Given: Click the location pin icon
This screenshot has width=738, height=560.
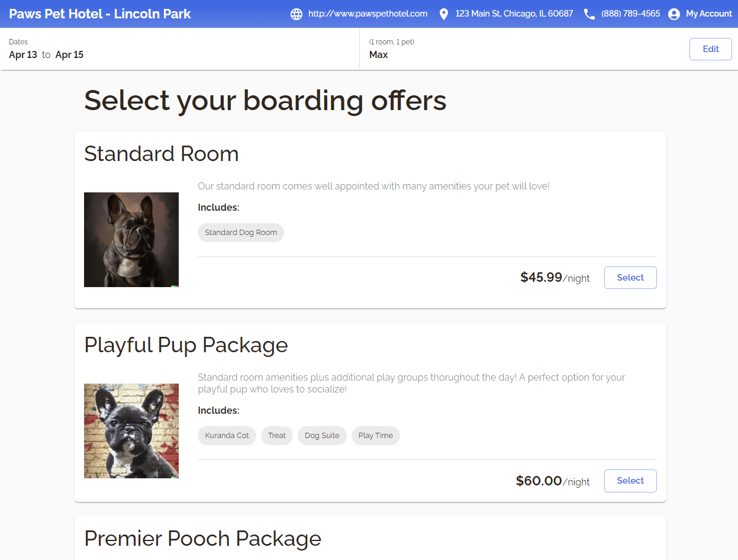Looking at the screenshot, I should (x=444, y=14).
